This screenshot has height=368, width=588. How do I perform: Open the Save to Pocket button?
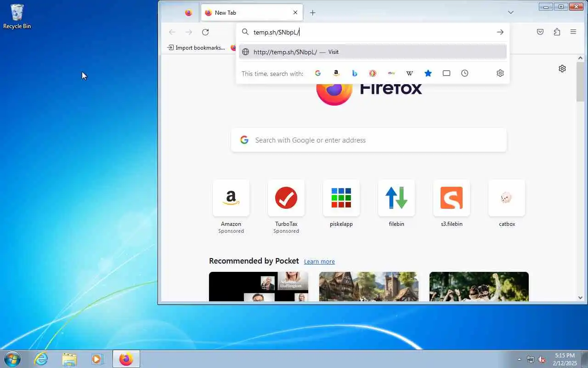click(540, 32)
